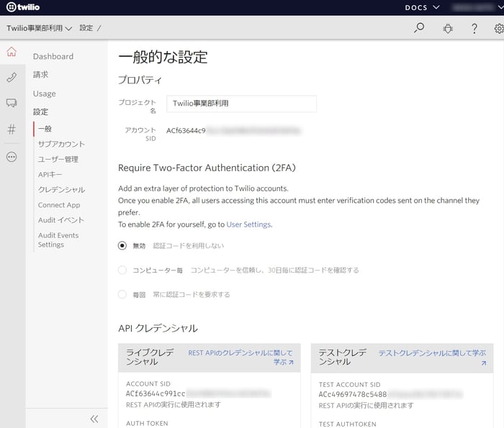The image size is (504, 428).
Task: Open 請求 in the sidebar
Action: click(x=40, y=75)
